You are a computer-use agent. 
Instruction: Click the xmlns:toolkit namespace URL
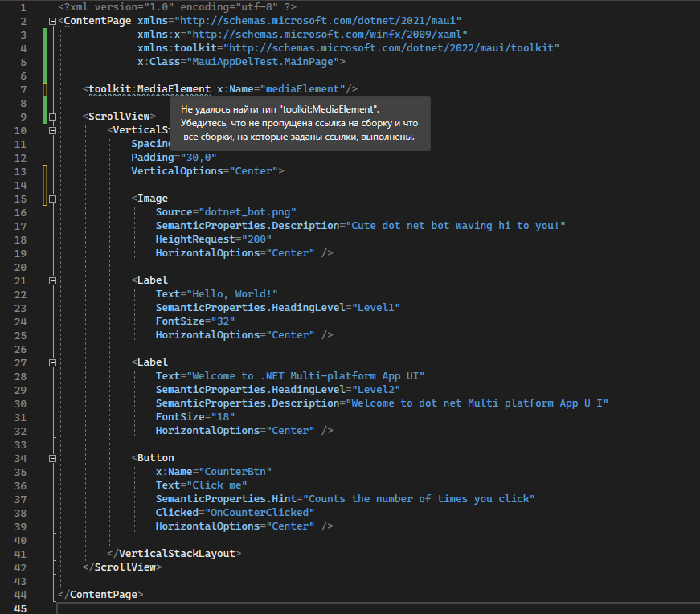[x=391, y=47]
